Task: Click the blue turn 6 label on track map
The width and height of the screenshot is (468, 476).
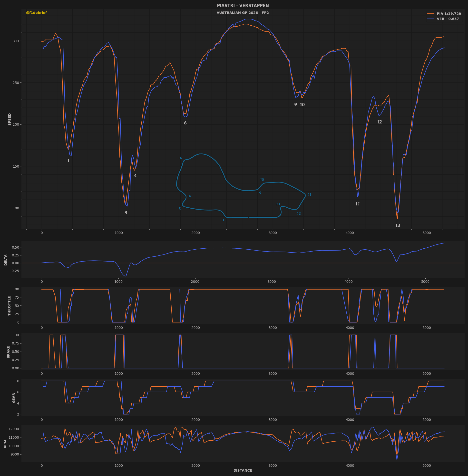Action: point(181,158)
